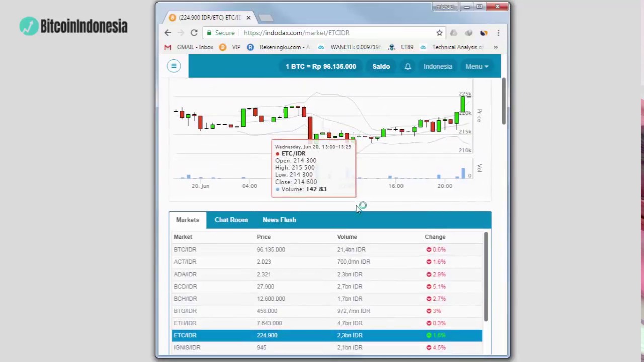644x362 pixels.
Task: Click the page vertical scrollbar thumb
Action: click(x=504, y=102)
